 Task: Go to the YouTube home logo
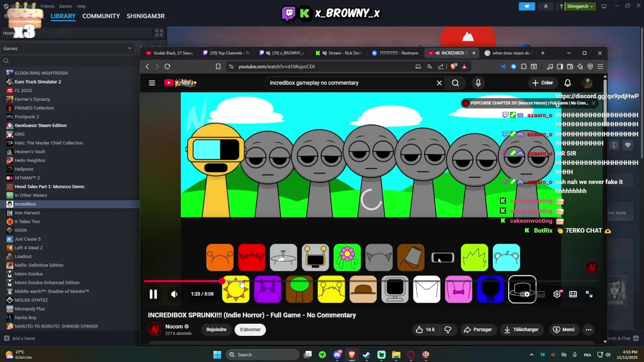tap(180, 83)
